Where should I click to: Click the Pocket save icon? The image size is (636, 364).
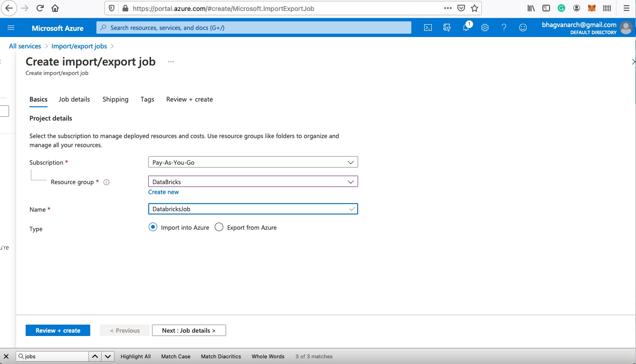[x=461, y=8]
